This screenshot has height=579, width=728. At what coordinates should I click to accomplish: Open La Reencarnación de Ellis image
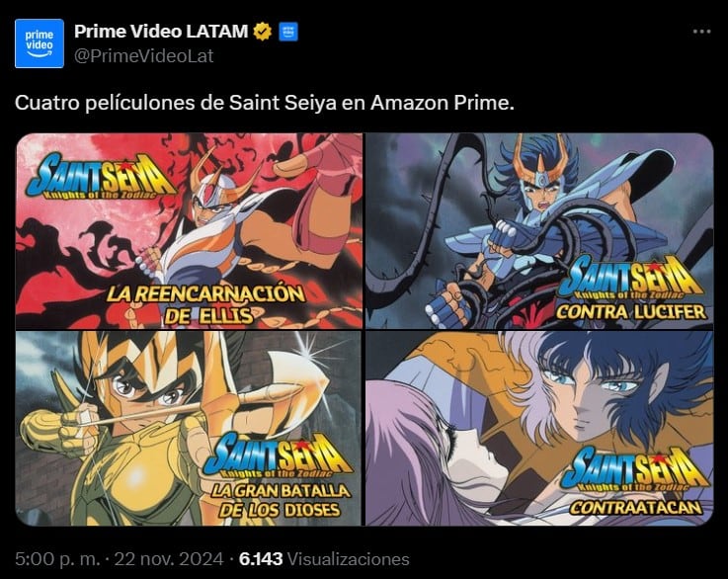point(189,231)
